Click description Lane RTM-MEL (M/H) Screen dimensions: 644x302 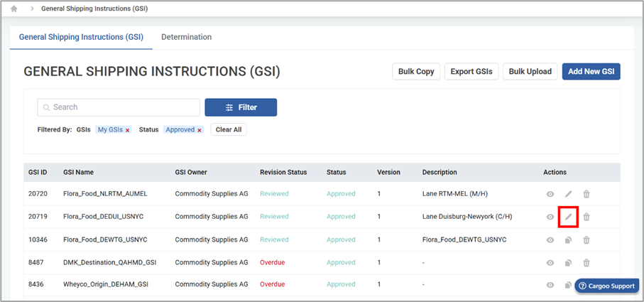pyautogui.click(x=454, y=194)
